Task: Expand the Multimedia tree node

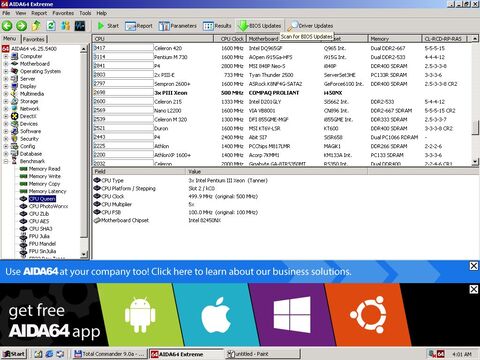Action: pos(6,94)
